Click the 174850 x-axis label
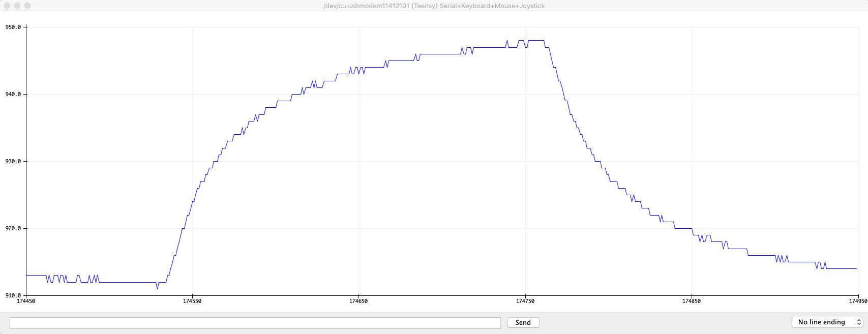 692,301
